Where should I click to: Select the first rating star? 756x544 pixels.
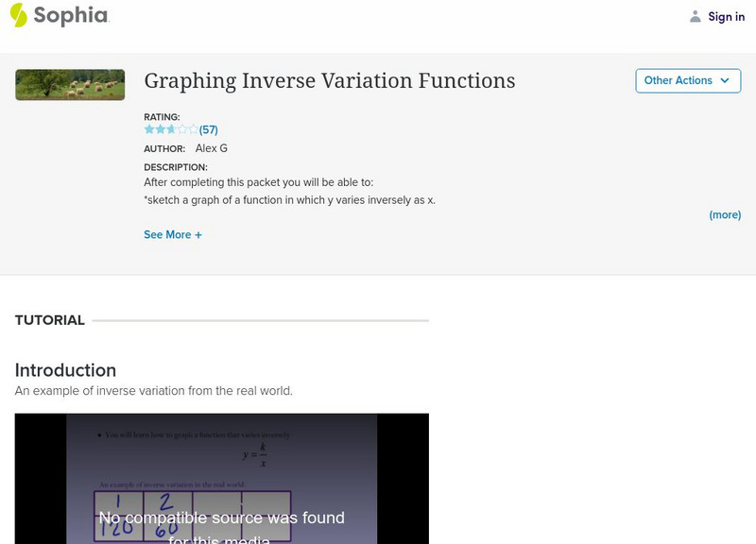(x=149, y=129)
